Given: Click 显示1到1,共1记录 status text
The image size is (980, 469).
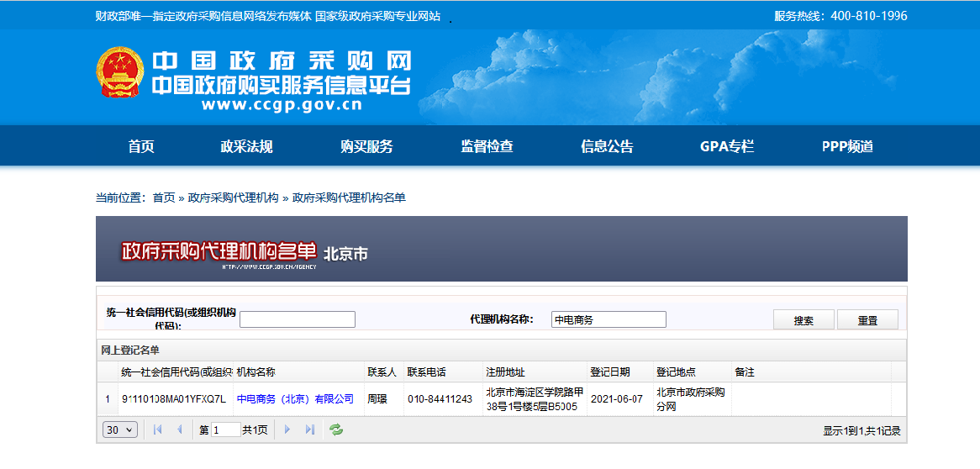Looking at the screenshot, I should (861, 430).
